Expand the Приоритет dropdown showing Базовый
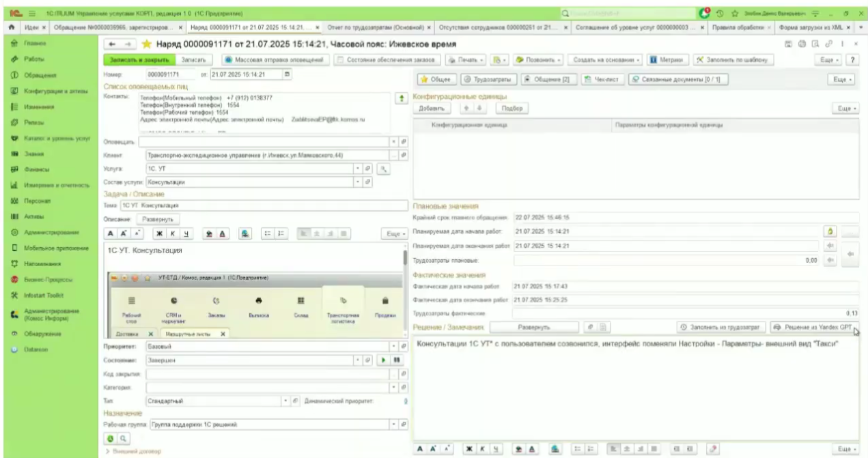Image resolution: width=868 pixels, height=458 pixels. [x=393, y=347]
